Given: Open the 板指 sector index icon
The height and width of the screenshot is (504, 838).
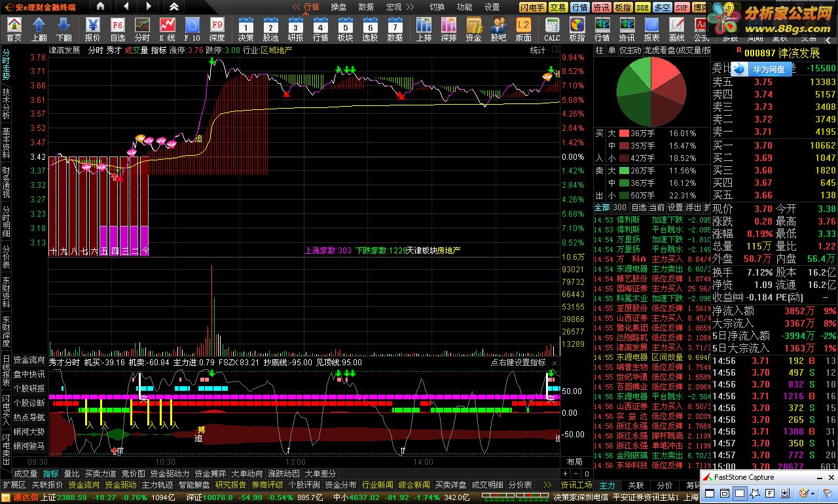Looking at the screenshot, I should click(x=577, y=29).
